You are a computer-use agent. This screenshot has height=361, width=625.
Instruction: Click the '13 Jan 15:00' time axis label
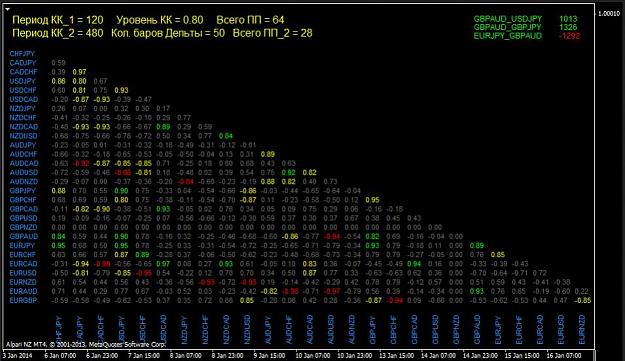pos(396,355)
